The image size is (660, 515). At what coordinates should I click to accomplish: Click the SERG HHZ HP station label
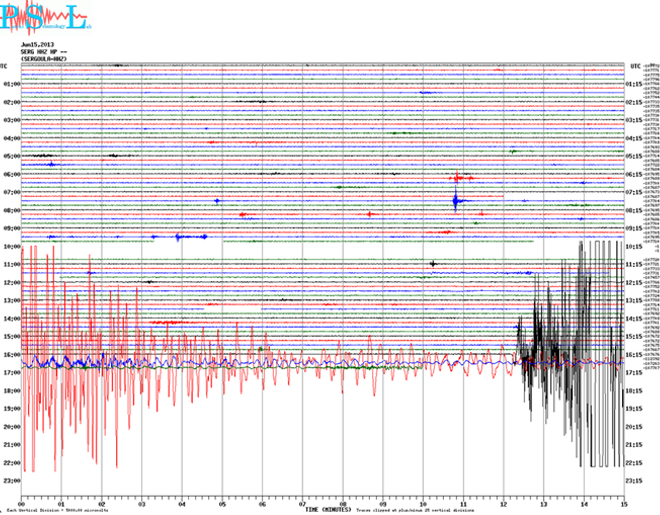coord(43,52)
